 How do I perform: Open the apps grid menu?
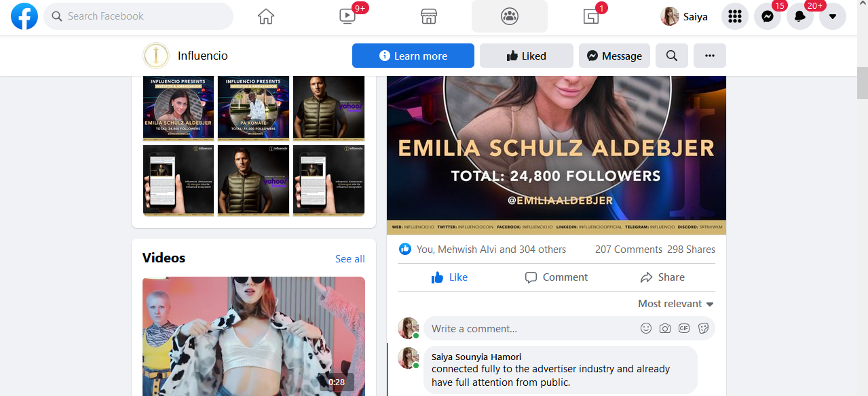(x=734, y=16)
